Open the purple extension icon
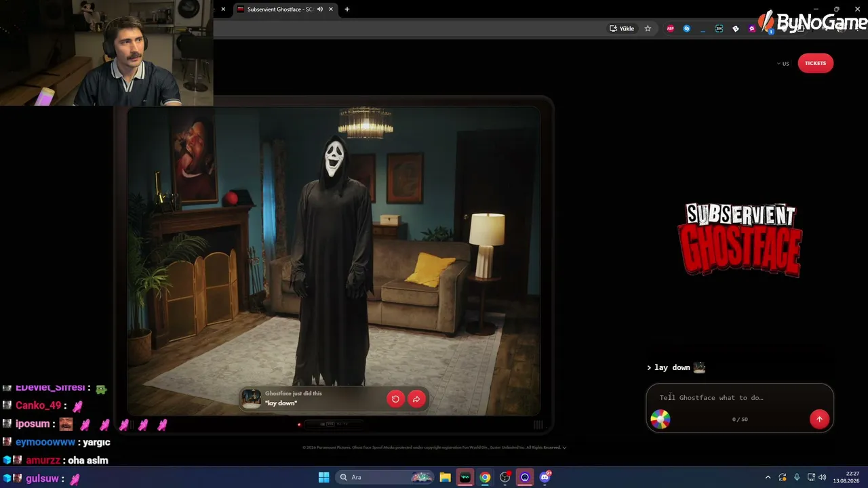This screenshot has width=868, height=488. point(752,28)
